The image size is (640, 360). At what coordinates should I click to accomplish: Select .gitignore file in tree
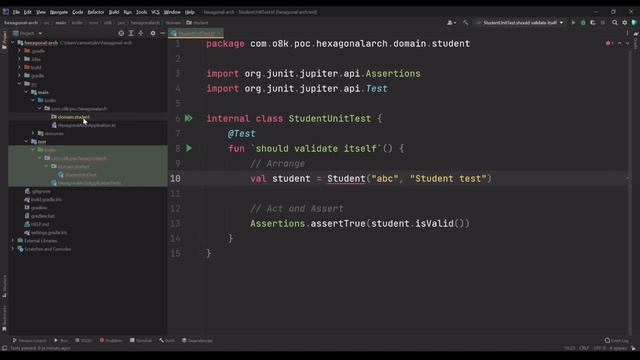coord(41,191)
